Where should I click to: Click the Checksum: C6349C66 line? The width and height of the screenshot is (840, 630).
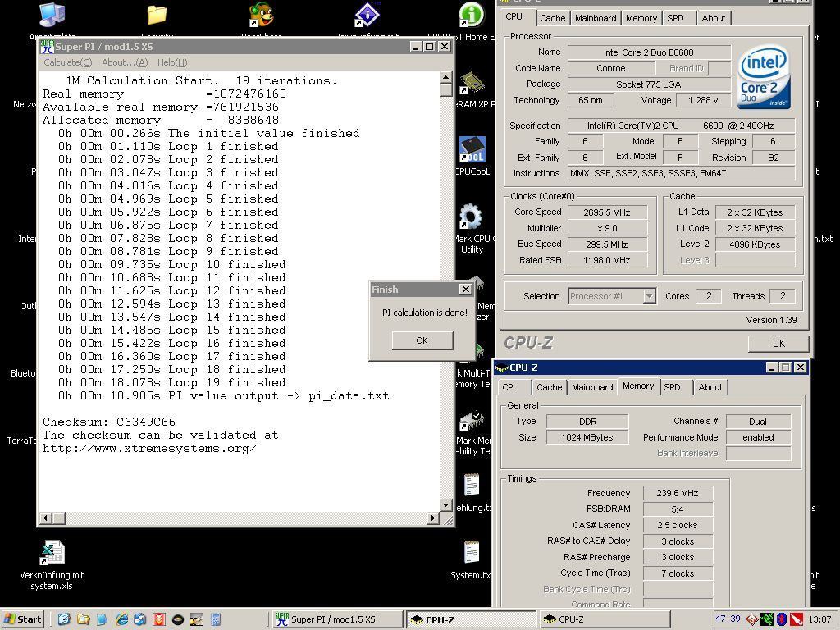tap(109, 422)
